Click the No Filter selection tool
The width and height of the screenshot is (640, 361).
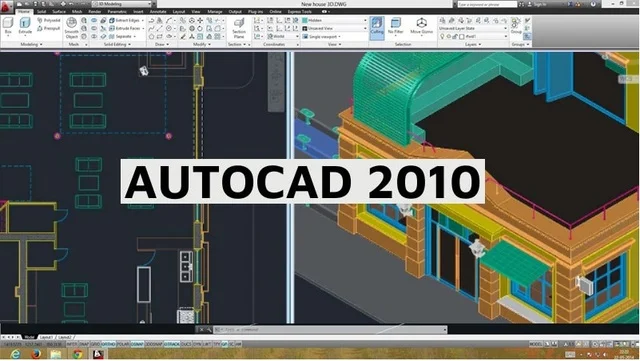[396, 27]
